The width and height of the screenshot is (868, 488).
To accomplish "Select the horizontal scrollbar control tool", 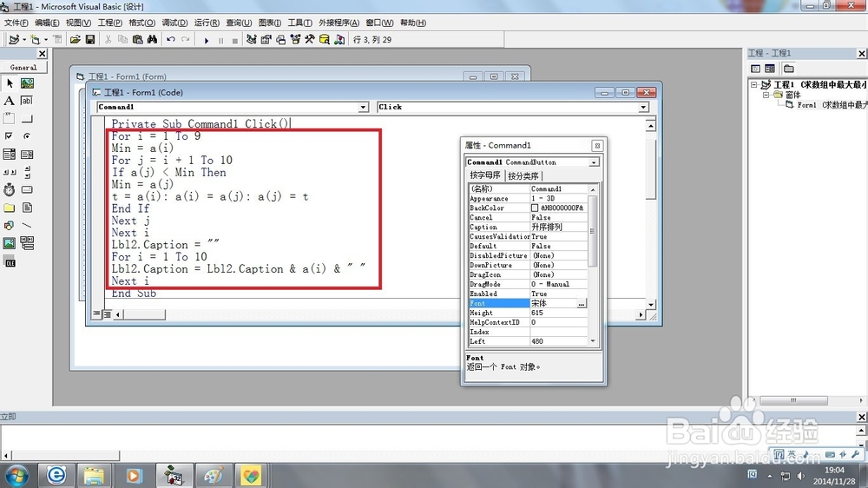I will [x=10, y=172].
